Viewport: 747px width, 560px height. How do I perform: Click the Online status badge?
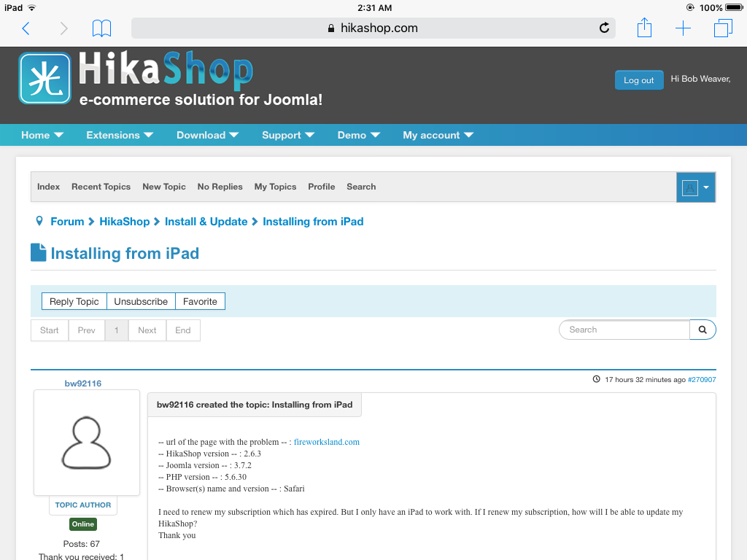coord(83,524)
